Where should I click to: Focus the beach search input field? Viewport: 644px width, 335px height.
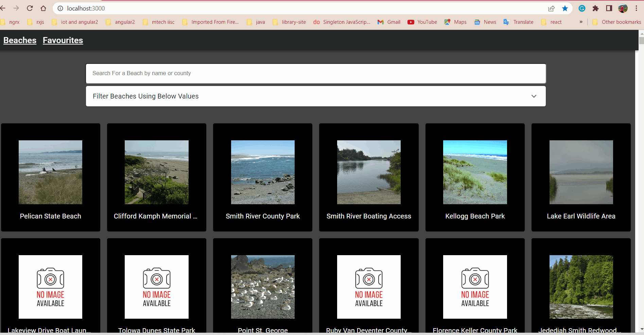(316, 73)
